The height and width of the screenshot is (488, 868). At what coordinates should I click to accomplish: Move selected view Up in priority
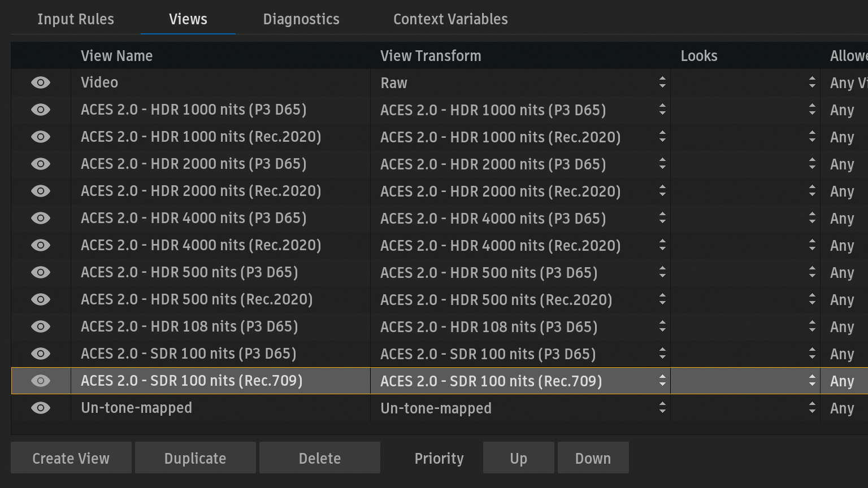[x=518, y=458]
